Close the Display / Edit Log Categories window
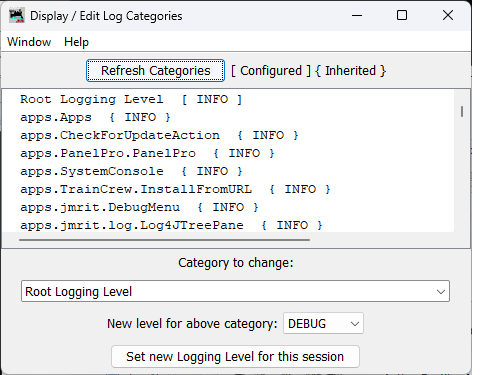The width and height of the screenshot is (480, 375). (x=448, y=15)
